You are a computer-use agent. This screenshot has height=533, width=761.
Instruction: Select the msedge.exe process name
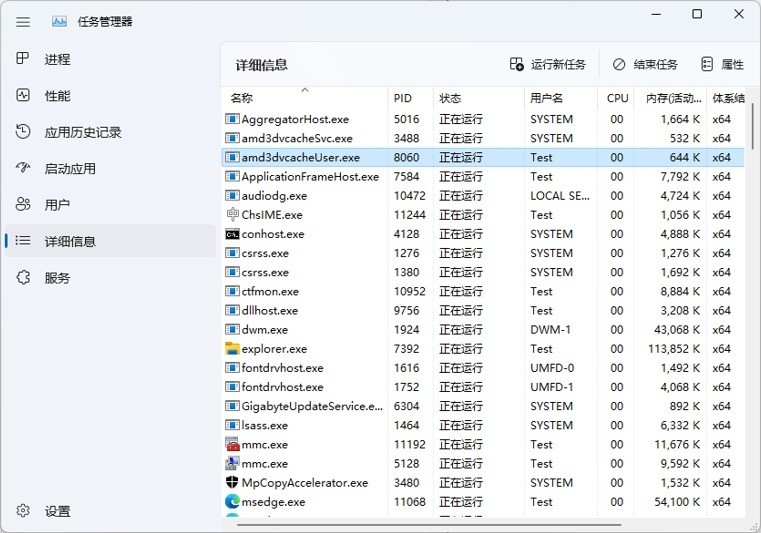[x=273, y=502]
